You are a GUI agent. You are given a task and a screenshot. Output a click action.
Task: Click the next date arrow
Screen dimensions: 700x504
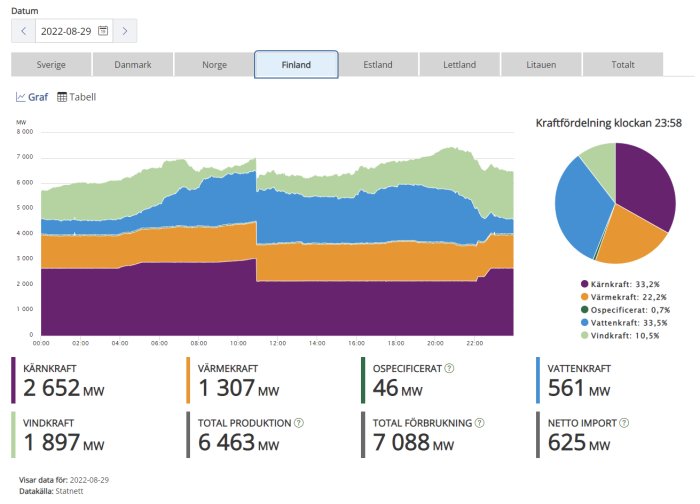click(125, 31)
